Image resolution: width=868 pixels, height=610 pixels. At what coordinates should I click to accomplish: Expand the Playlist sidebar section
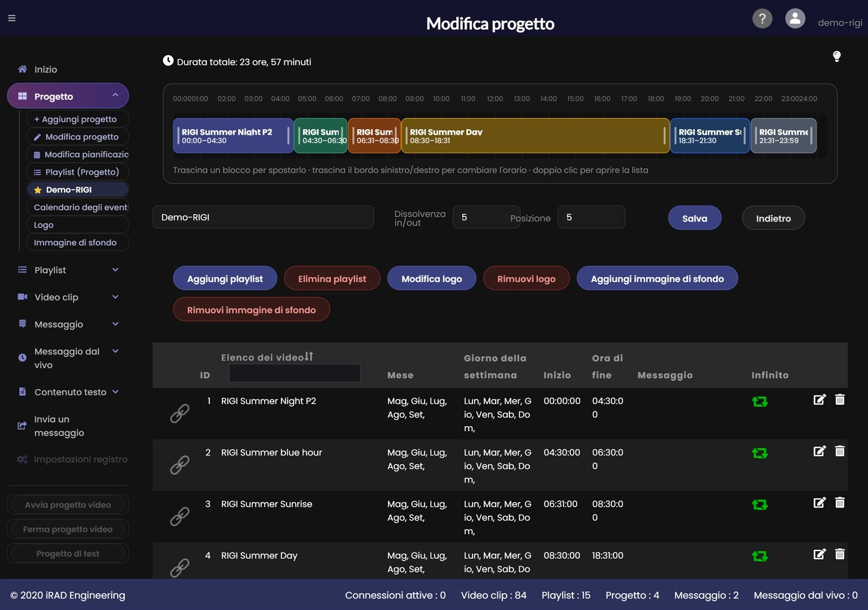[68, 270]
